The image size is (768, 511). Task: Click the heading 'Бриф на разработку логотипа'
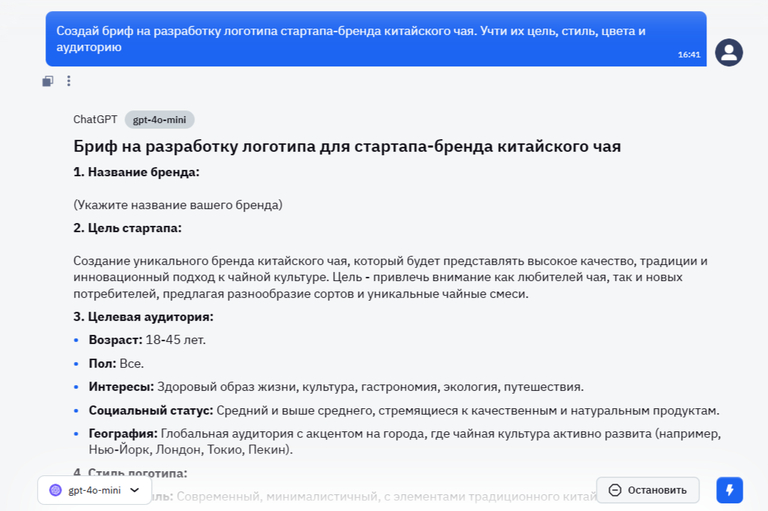pyautogui.click(x=347, y=146)
